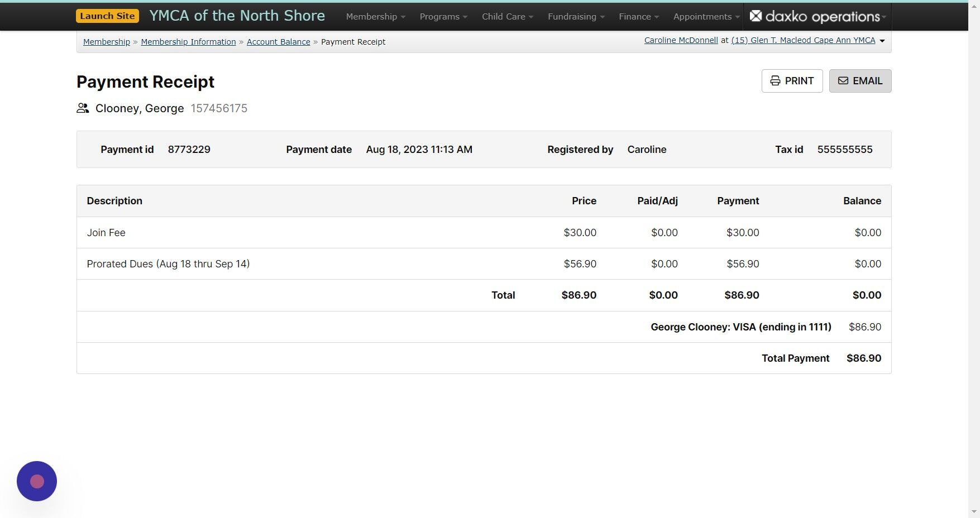Open the chat widget at bottom left

pos(36,481)
